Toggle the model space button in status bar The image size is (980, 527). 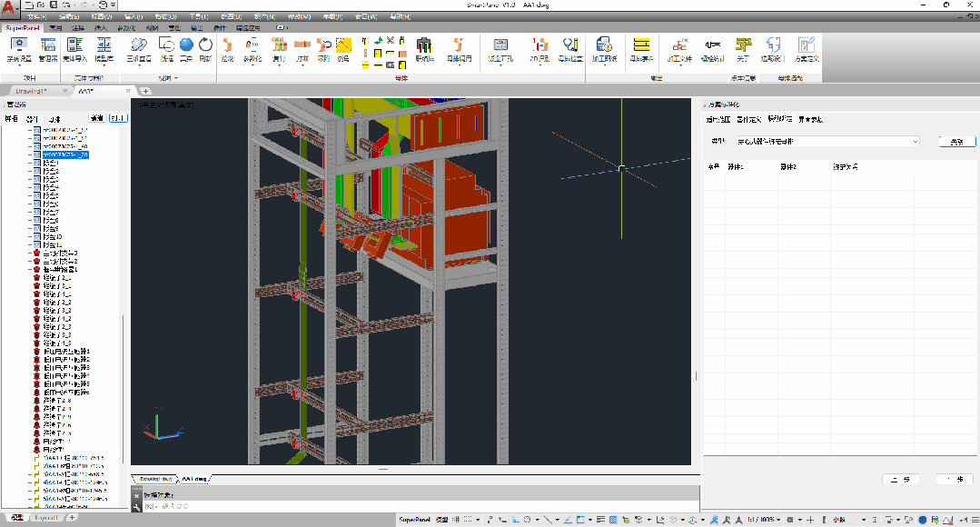coord(442,520)
